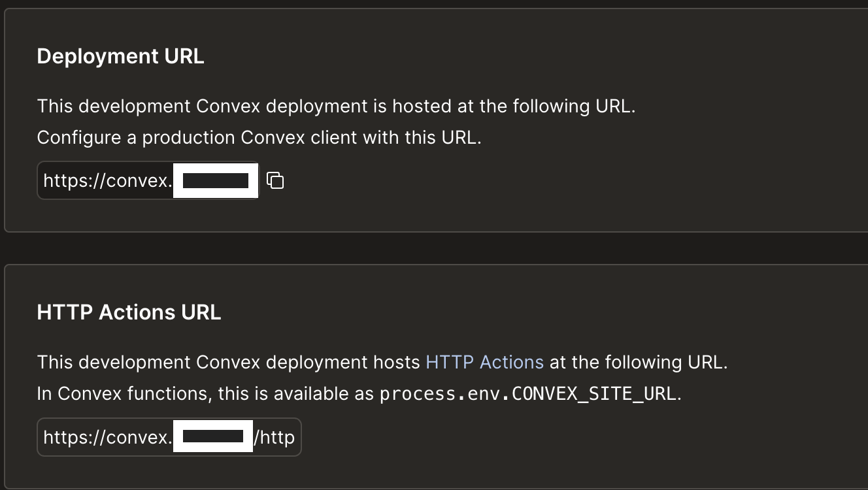Click empty area of Deployment URL card
Image resolution: width=868 pixels, height=490 pixels.
click(588, 183)
